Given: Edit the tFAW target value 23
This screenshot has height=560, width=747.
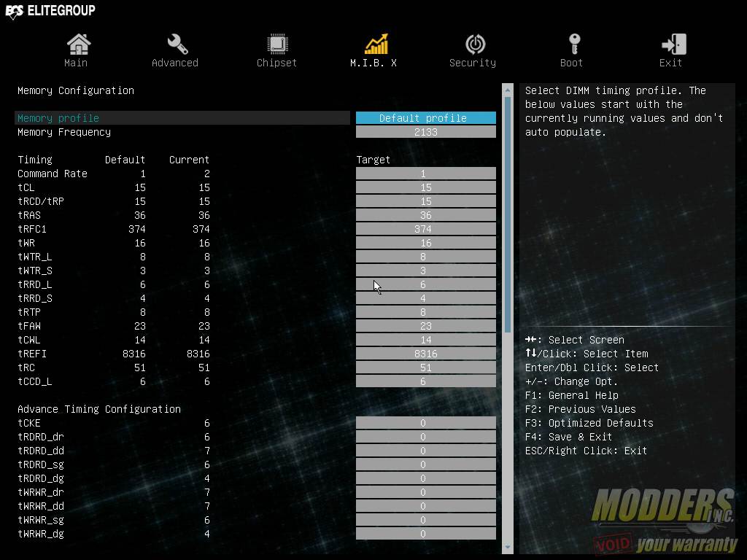Looking at the screenshot, I should [426, 326].
